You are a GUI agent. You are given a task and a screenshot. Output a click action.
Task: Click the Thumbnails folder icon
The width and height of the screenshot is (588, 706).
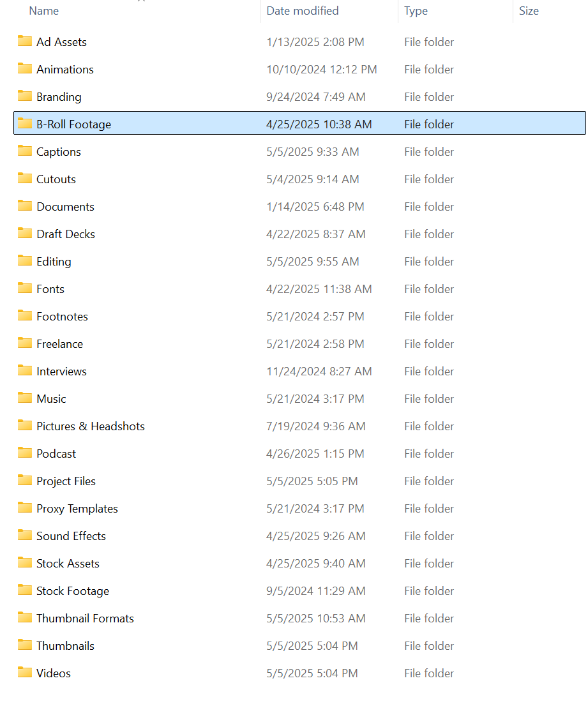click(25, 645)
